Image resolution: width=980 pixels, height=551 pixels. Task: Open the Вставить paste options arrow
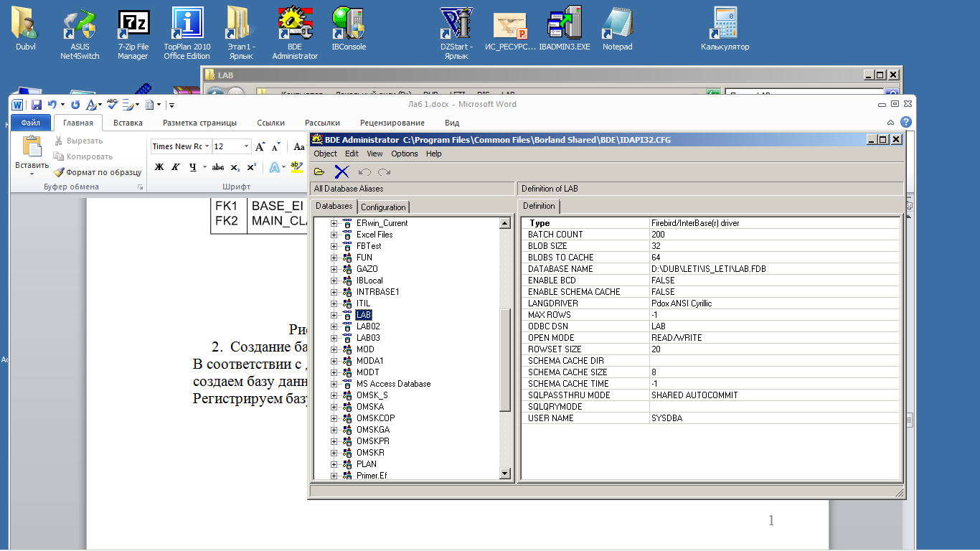point(32,173)
